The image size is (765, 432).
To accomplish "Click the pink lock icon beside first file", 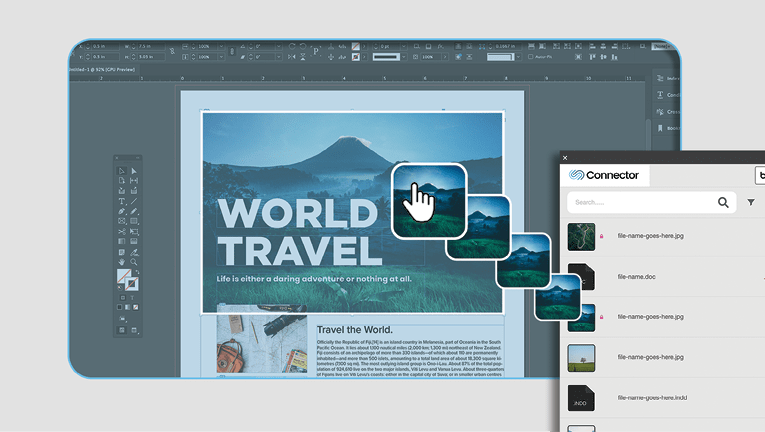I will (602, 236).
